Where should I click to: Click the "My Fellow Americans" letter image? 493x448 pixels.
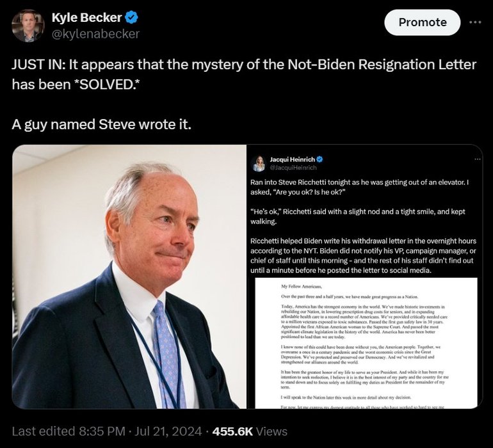coord(366,343)
